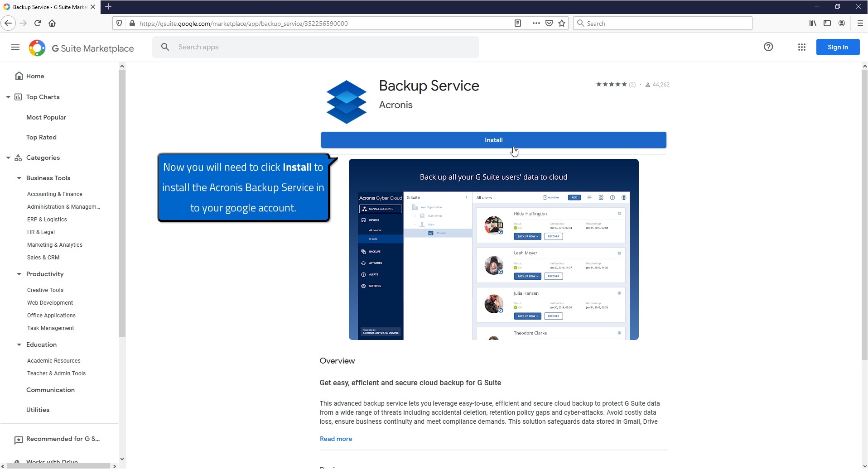The width and height of the screenshot is (868, 469).
Task: Click the five-star rating of Backup Service
Action: [x=612, y=85]
